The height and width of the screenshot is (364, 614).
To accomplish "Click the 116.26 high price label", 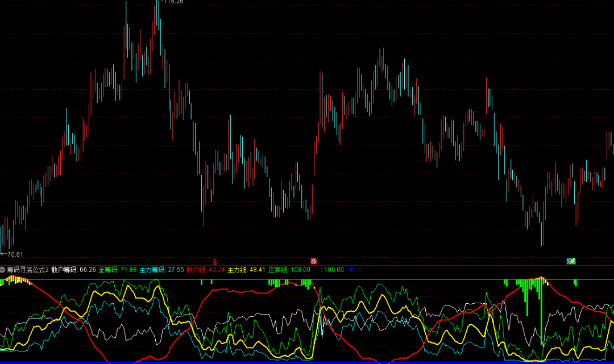I will pos(172,2).
